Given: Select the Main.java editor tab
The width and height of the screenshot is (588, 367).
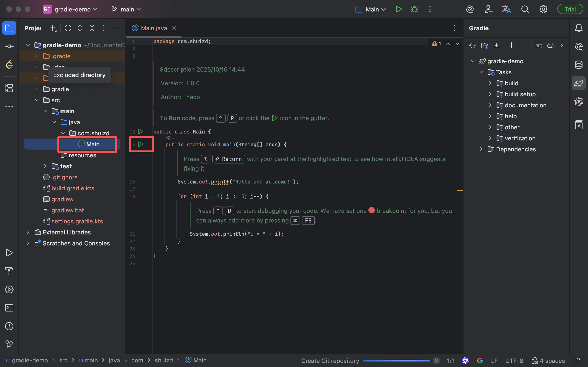Looking at the screenshot, I should tap(154, 28).
